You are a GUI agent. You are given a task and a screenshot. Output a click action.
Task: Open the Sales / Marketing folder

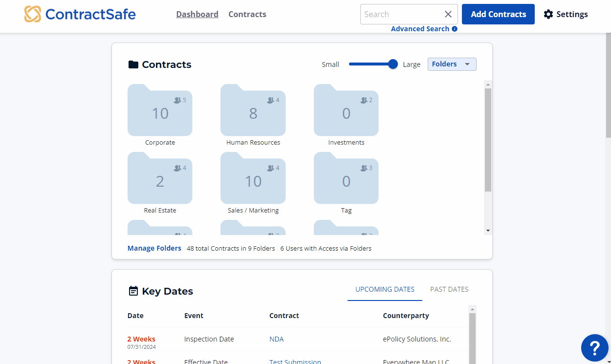coord(253,180)
